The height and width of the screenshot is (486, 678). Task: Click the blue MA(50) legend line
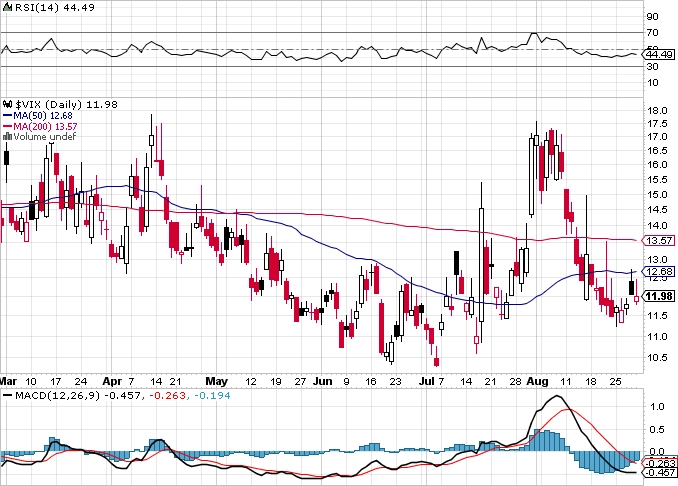click(x=7, y=115)
